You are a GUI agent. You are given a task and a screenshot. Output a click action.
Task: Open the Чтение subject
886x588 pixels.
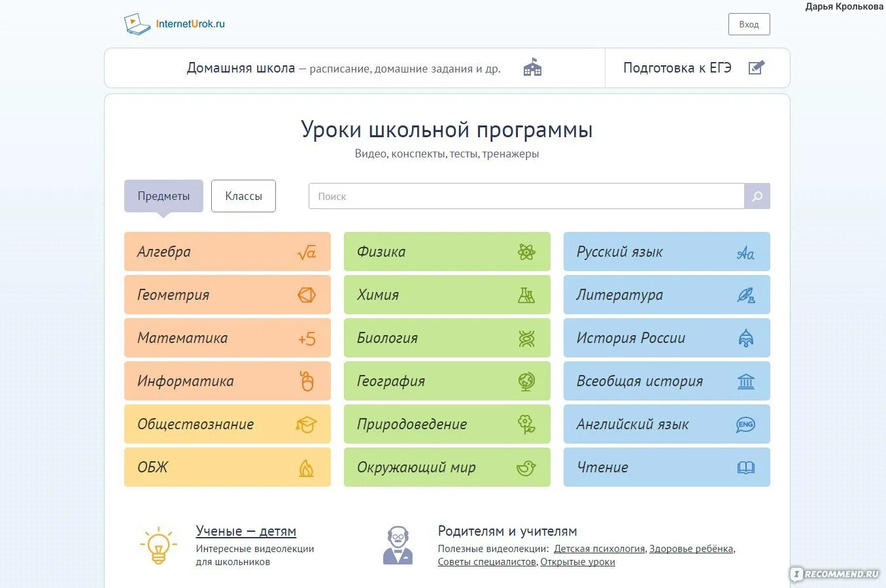pyautogui.click(x=667, y=467)
